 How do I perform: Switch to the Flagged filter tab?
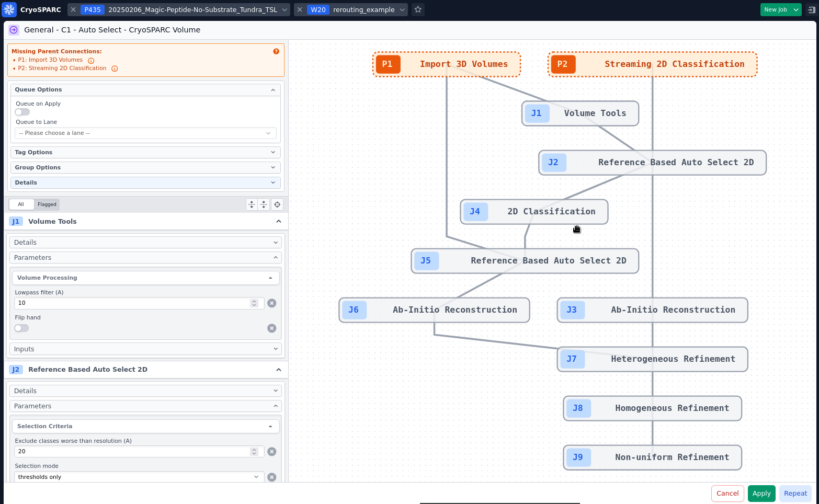point(47,204)
